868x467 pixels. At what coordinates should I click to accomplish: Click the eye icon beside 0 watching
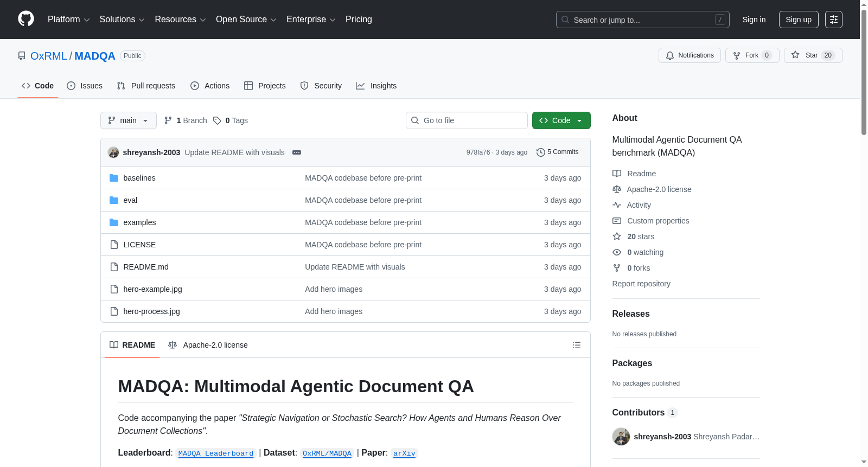tap(617, 252)
